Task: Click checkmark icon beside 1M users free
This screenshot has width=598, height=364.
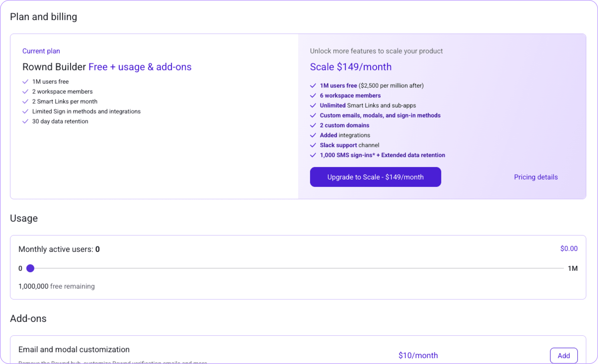Action: 25,82
